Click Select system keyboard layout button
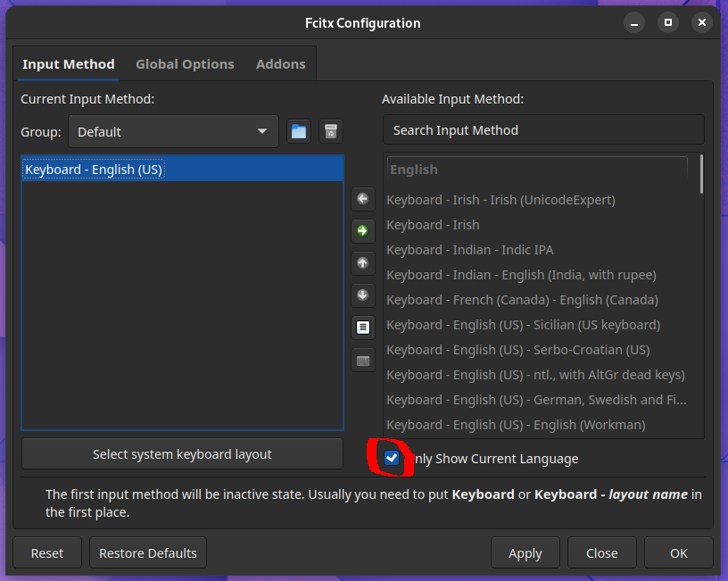The width and height of the screenshot is (728, 581). pyautogui.click(x=182, y=453)
